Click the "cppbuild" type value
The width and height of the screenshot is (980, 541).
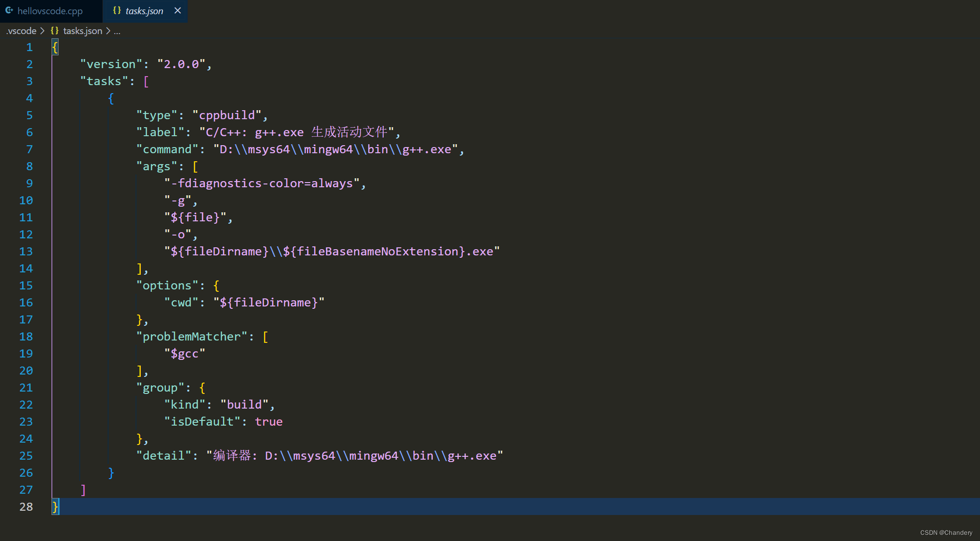click(x=227, y=115)
